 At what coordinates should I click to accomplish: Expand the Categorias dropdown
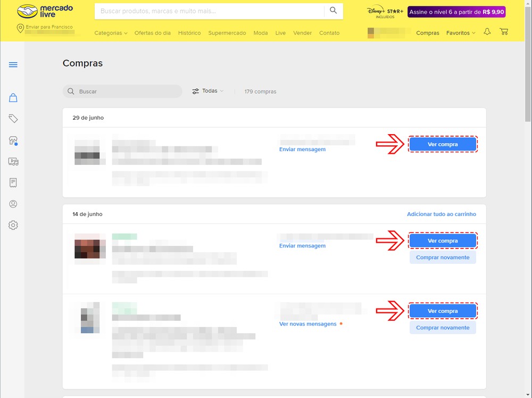tap(111, 33)
